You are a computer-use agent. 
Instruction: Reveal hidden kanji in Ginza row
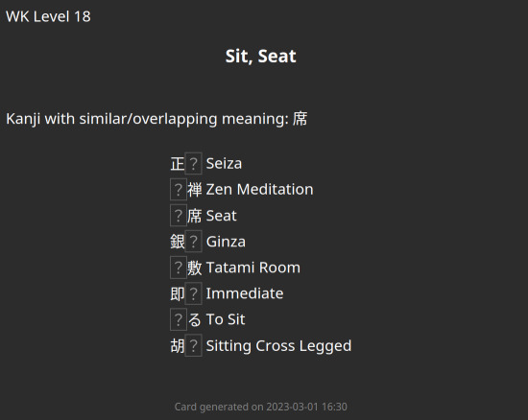pos(193,242)
